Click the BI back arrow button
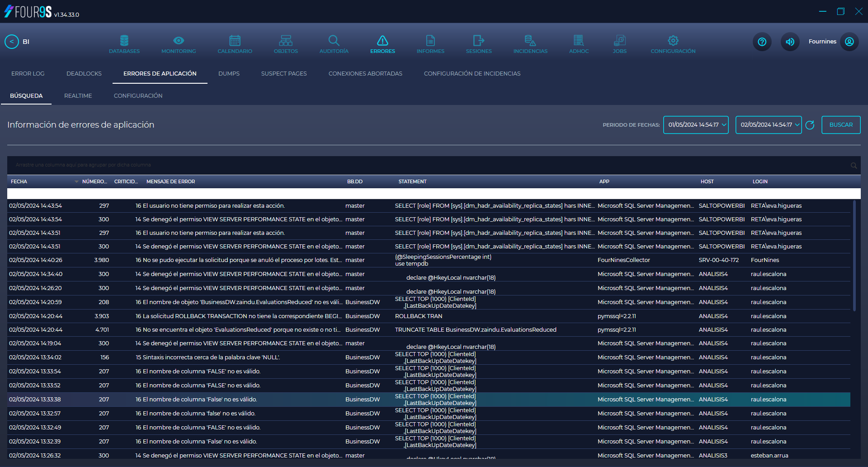Screen dimensions: 868x467 click(x=12, y=42)
